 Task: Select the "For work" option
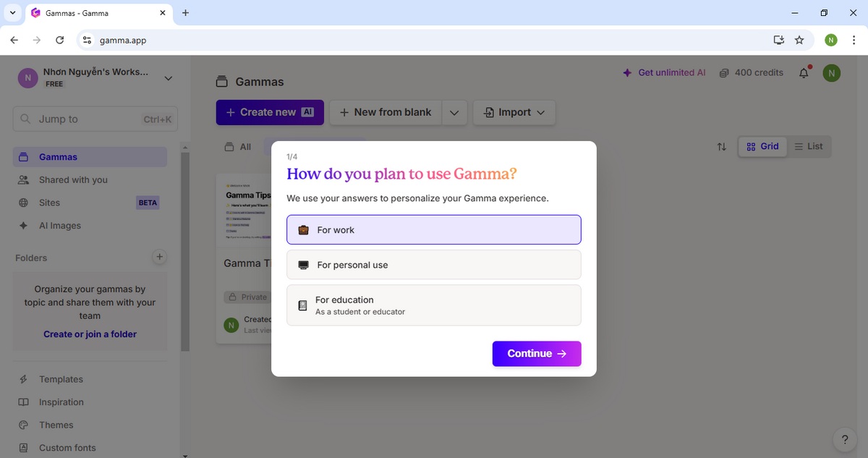point(434,229)
